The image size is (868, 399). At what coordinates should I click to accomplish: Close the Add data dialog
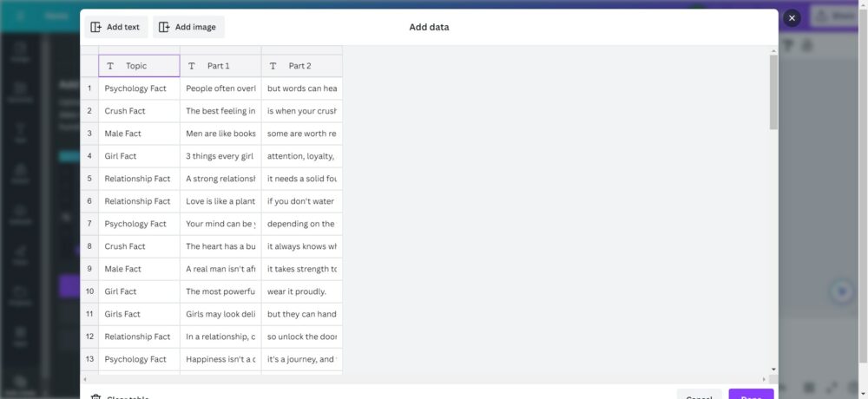pos(792,18)
